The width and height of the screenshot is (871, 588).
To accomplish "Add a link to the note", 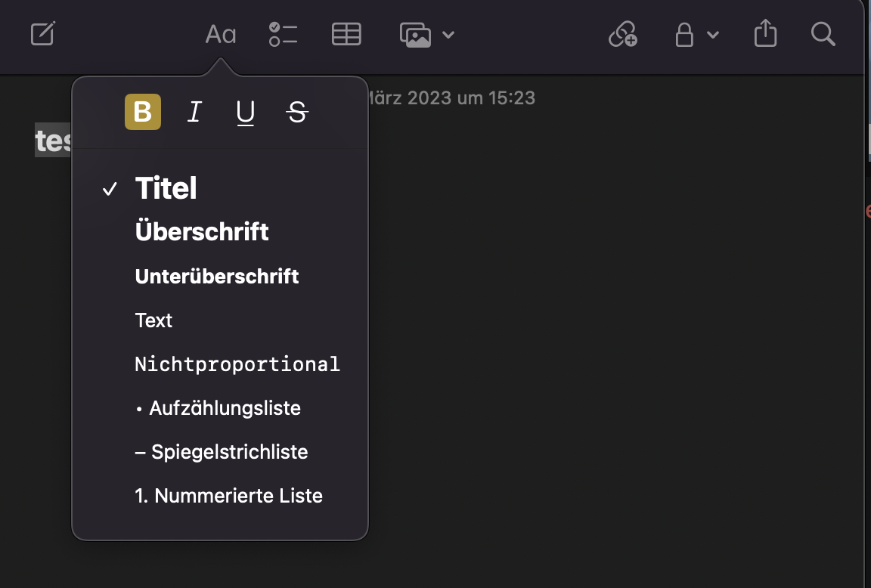I will (x=622, y=34).
